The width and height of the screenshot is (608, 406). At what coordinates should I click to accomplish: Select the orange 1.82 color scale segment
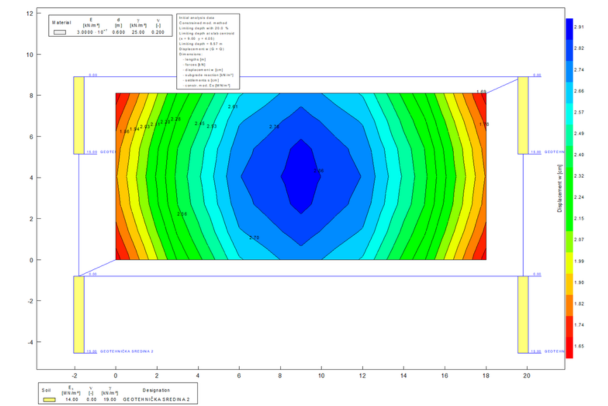(x=569, y=305)
